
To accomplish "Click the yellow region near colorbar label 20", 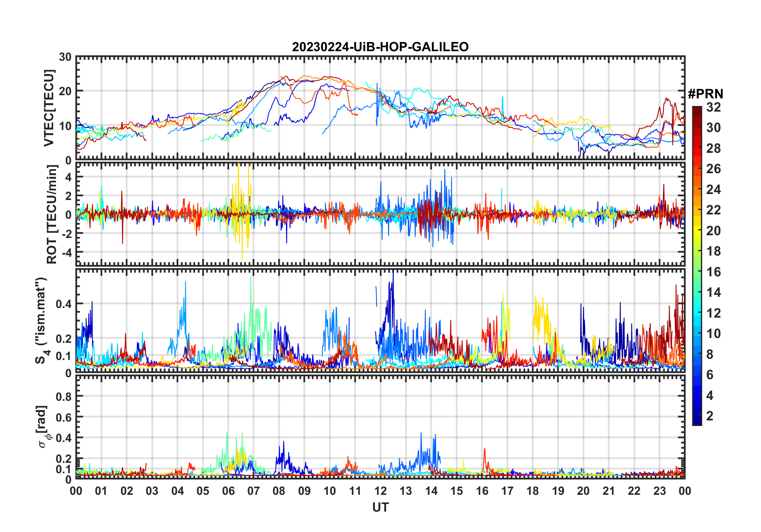I will coord(697,230).
